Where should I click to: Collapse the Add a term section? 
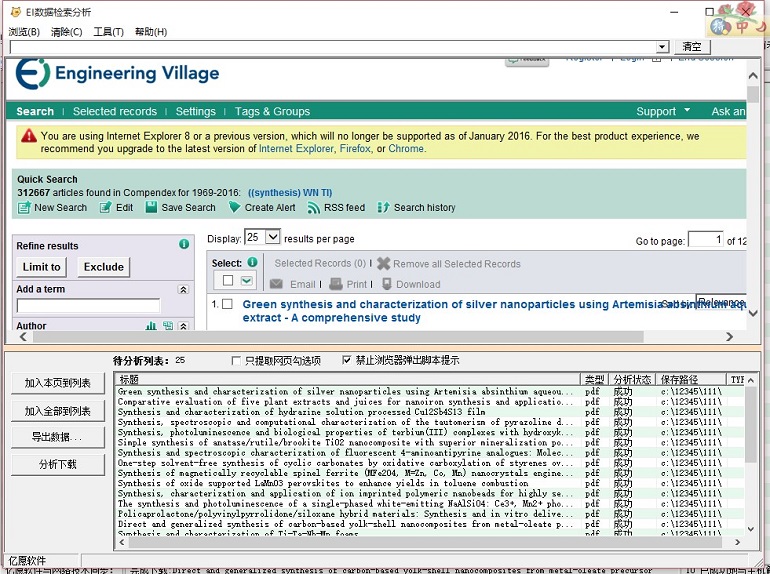pos(183,289)
